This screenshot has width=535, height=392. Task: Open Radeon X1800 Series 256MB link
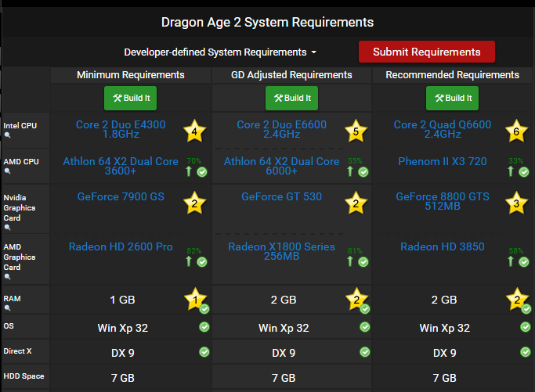pos(281,251)
